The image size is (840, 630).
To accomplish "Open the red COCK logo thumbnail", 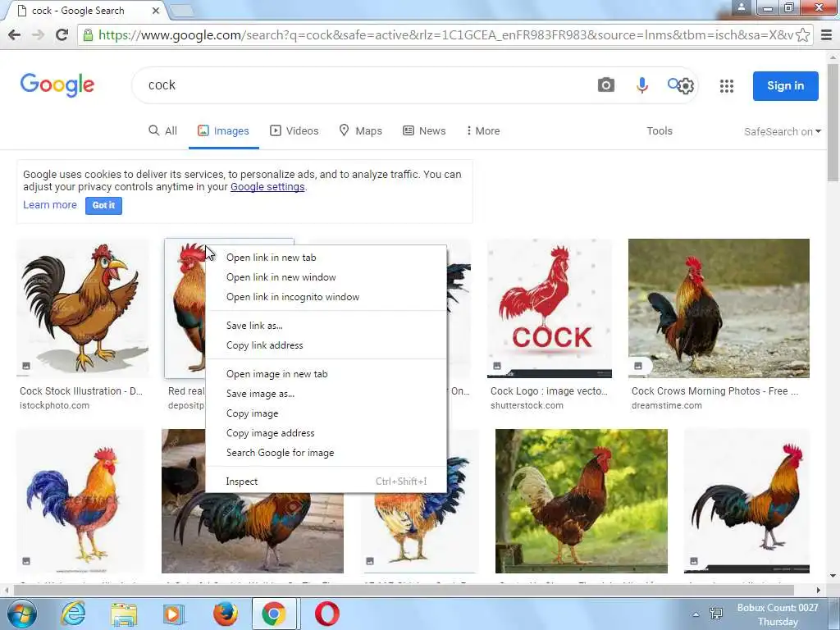I will [549, 308].
